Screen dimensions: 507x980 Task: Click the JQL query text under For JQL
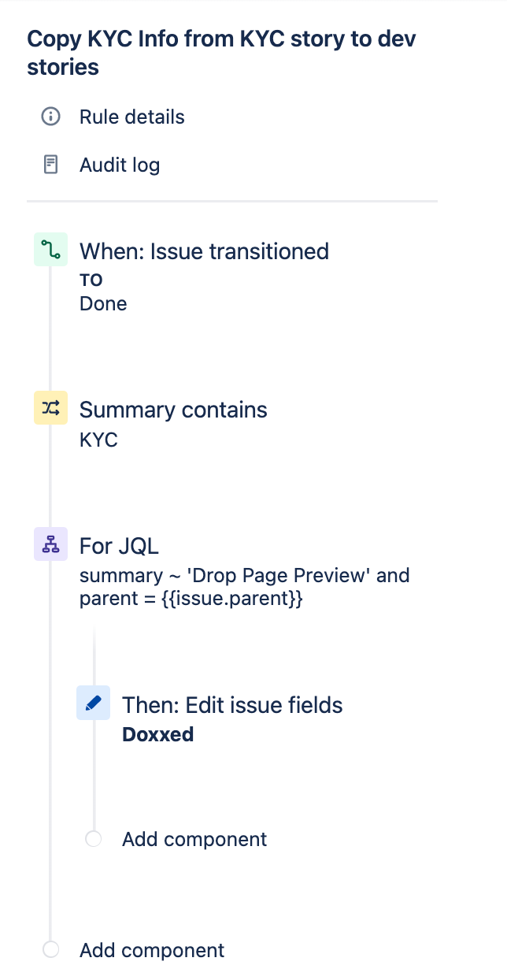click(x=245, y=587)
